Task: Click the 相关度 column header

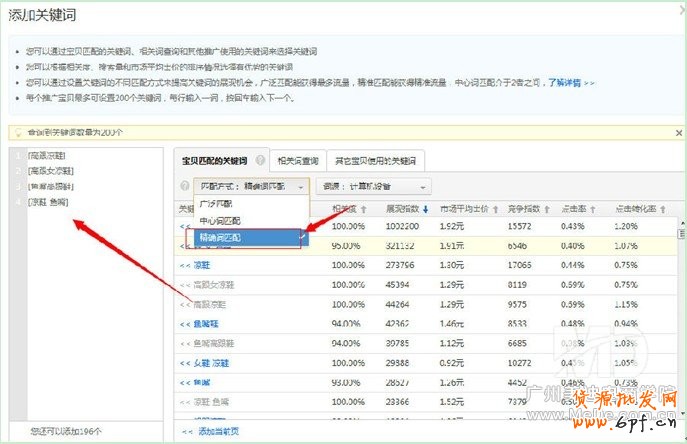Action: coord(345,209)
